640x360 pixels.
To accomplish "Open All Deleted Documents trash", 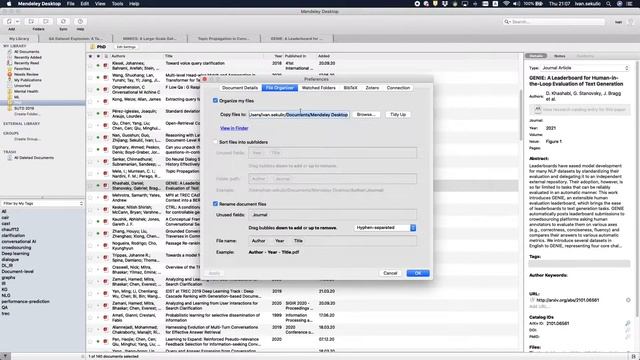I will click(x=34, y=158).
